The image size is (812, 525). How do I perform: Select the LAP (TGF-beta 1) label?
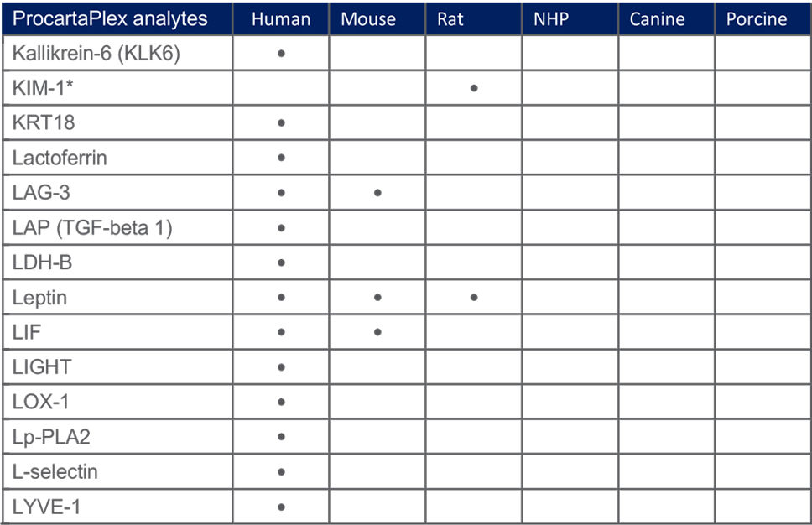[92, 228]
